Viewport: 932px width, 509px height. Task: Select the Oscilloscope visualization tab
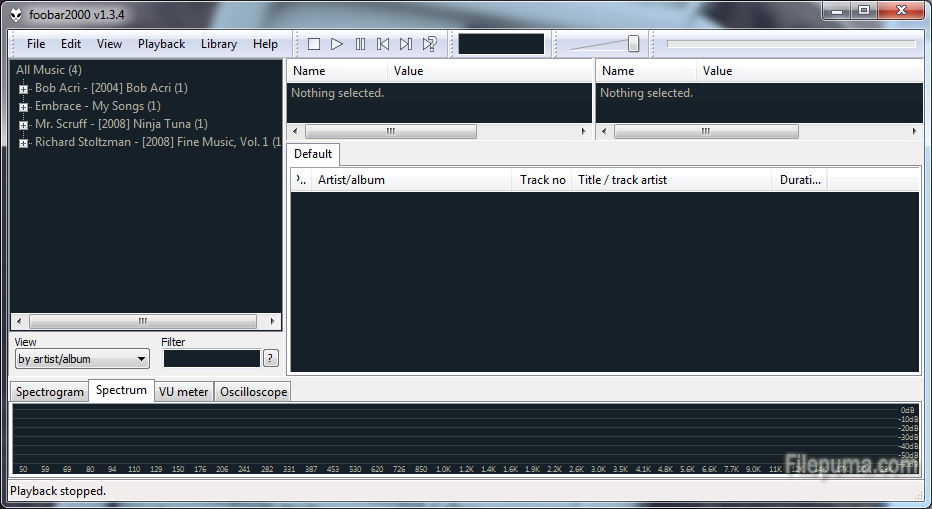tap(253, 392)
